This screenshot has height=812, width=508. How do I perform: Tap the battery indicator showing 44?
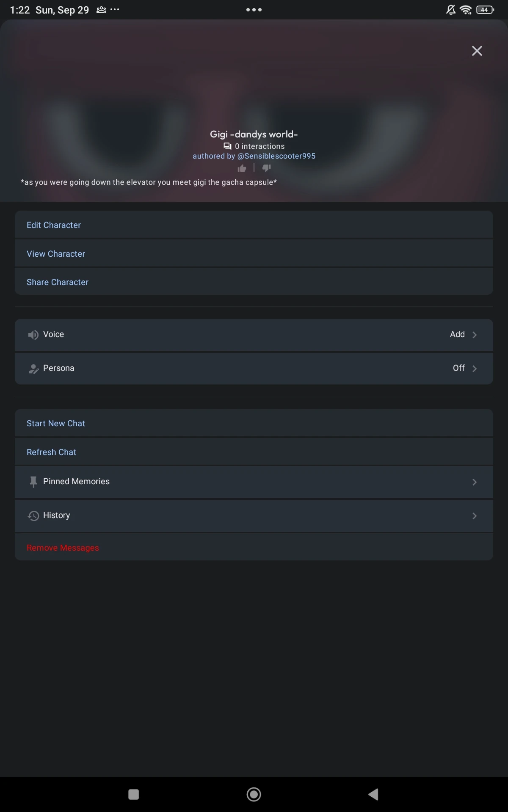coord(485,9)
